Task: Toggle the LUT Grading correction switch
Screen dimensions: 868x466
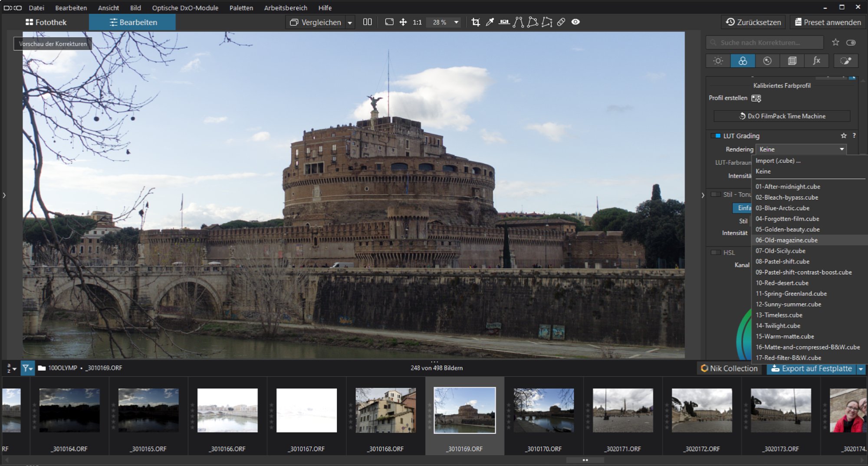Action: [716, 136]
